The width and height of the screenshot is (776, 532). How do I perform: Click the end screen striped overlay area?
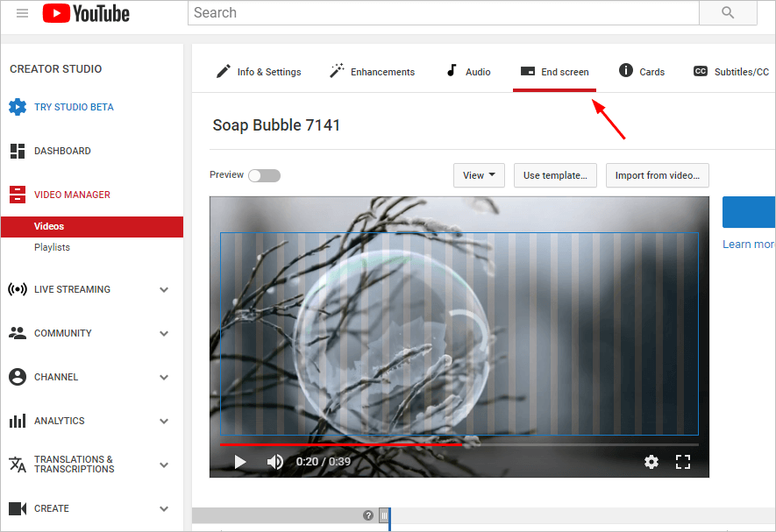tap(459, 334)
